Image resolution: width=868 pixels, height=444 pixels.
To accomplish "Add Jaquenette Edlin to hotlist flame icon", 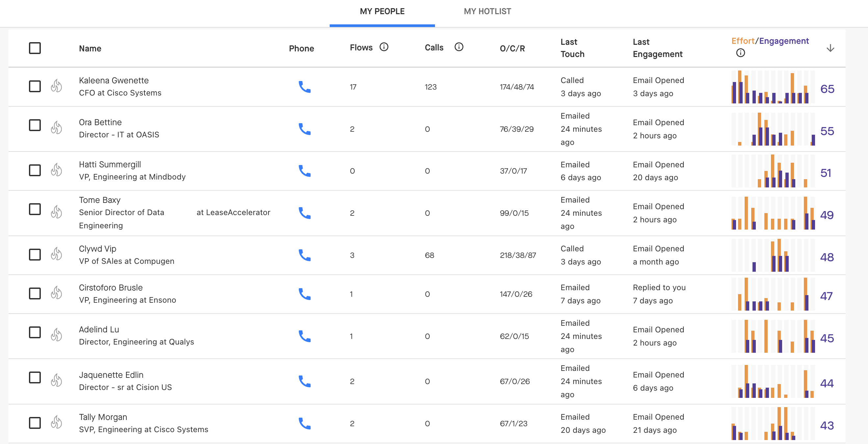I will [x=56, y=380].
